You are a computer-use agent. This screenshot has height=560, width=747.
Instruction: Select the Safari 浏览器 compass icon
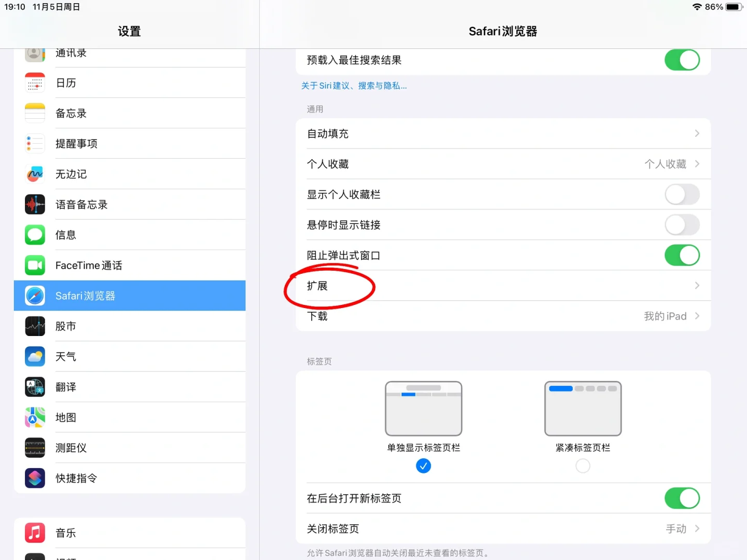(34, 296)
